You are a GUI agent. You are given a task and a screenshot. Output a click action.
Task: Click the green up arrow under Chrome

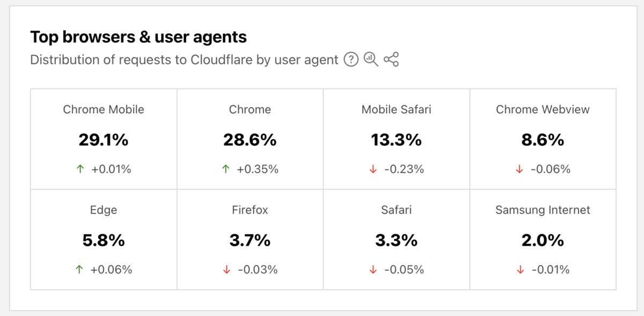pyautogui.click(x=226, y=169)
